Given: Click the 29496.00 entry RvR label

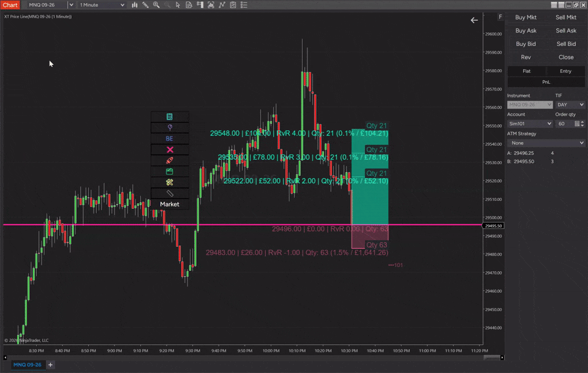Looking at the screenshot, I should tap(330, 228).
